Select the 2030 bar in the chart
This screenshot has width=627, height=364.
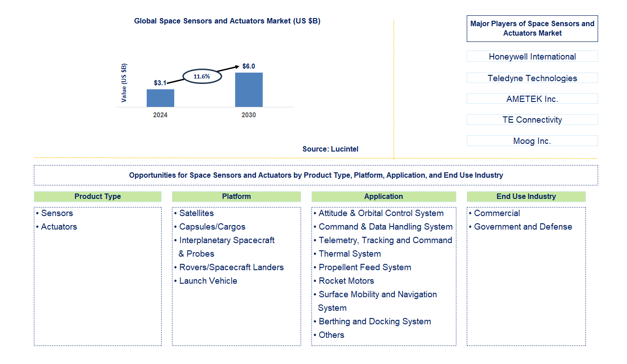pyautogui.click(x=249, y=90)
